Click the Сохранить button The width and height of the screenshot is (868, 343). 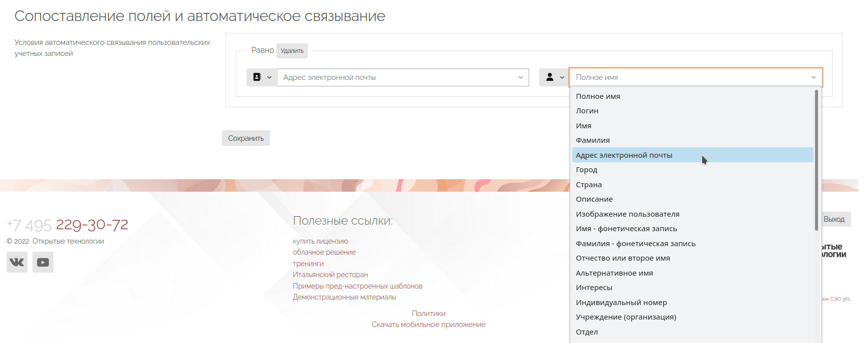point(246,138)
